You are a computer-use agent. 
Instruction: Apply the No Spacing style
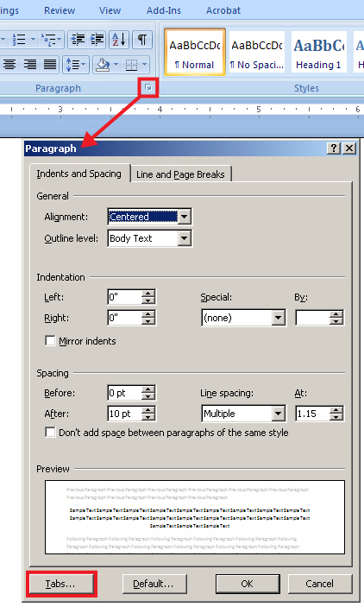[257, 52]
